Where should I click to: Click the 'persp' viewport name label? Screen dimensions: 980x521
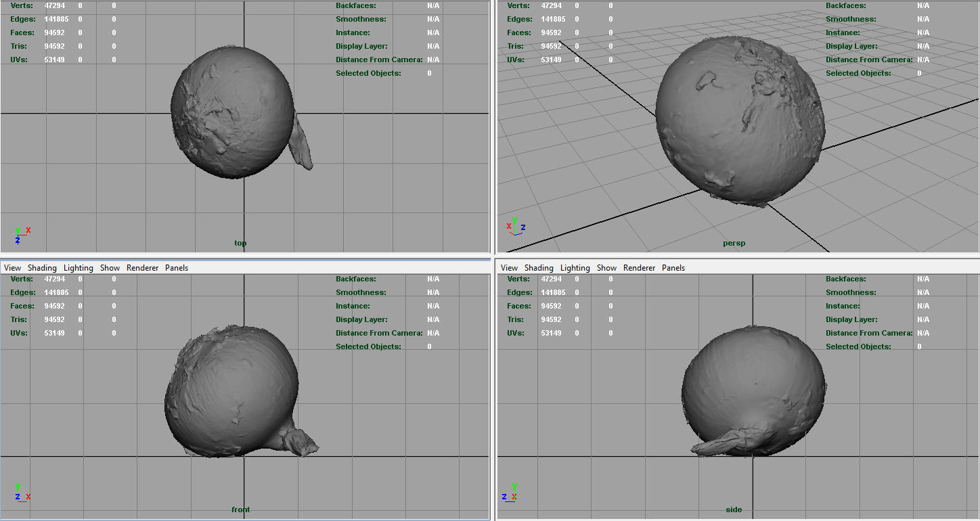pyautogui.click(x=734, y=243)
